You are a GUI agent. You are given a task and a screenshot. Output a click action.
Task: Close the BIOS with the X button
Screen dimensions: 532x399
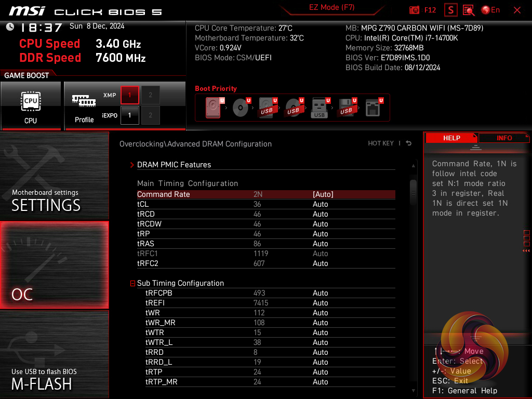[517, 10]
